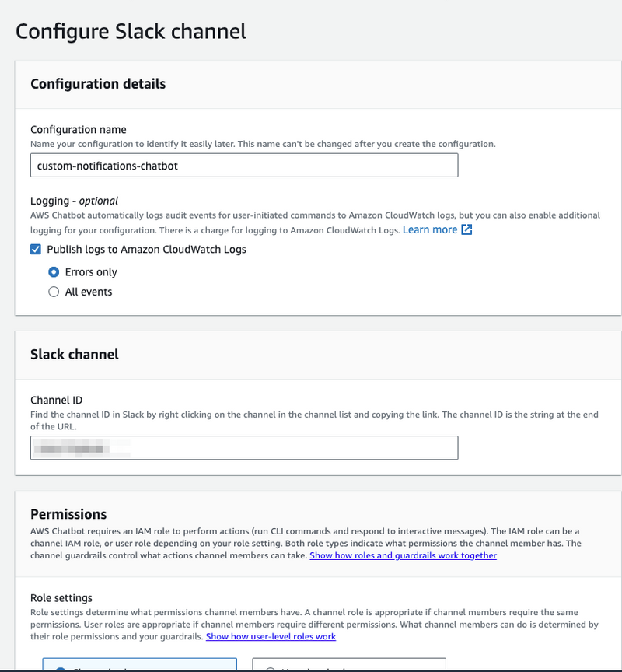Click the Role settings label
This screenshot has width=622, height=672.
tap(61, 598)
